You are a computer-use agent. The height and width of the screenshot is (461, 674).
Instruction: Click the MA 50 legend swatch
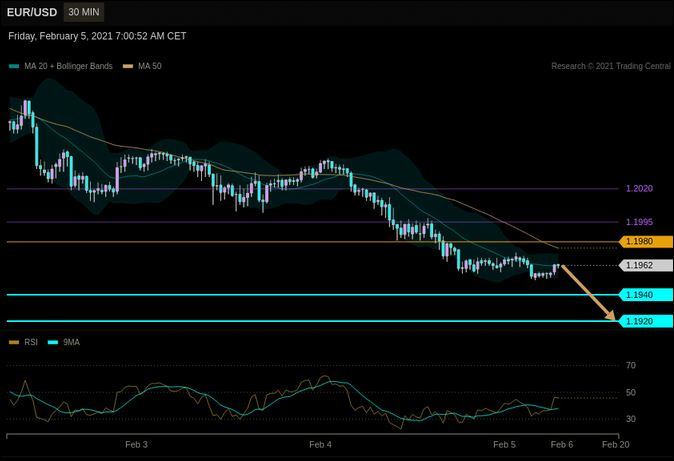(x=128, y=66)
